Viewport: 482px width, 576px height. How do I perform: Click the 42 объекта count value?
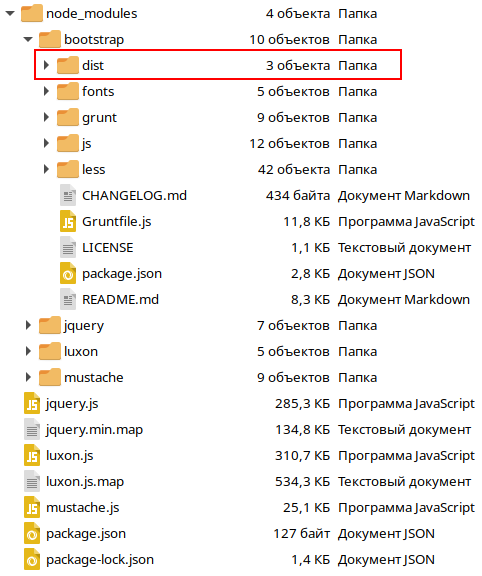294,170
